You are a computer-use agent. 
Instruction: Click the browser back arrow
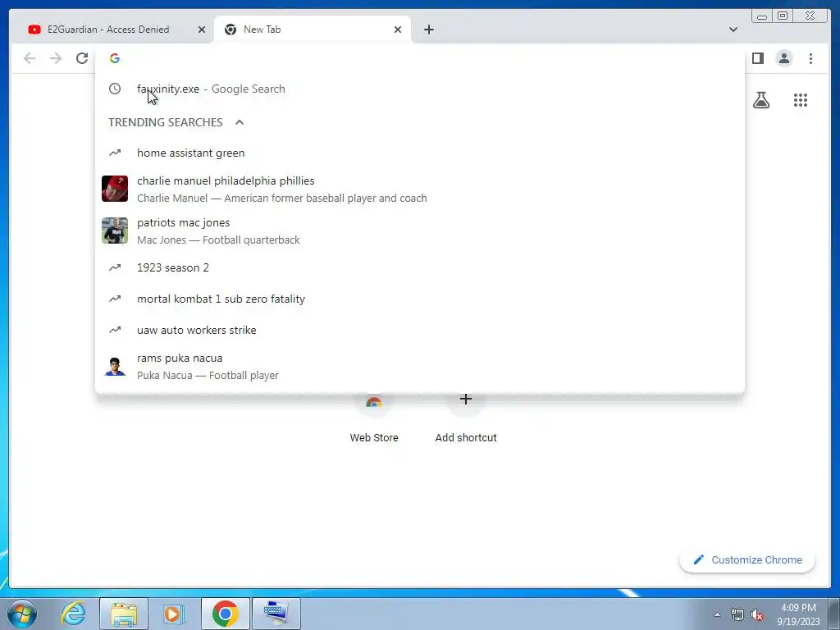pos(30,58)
